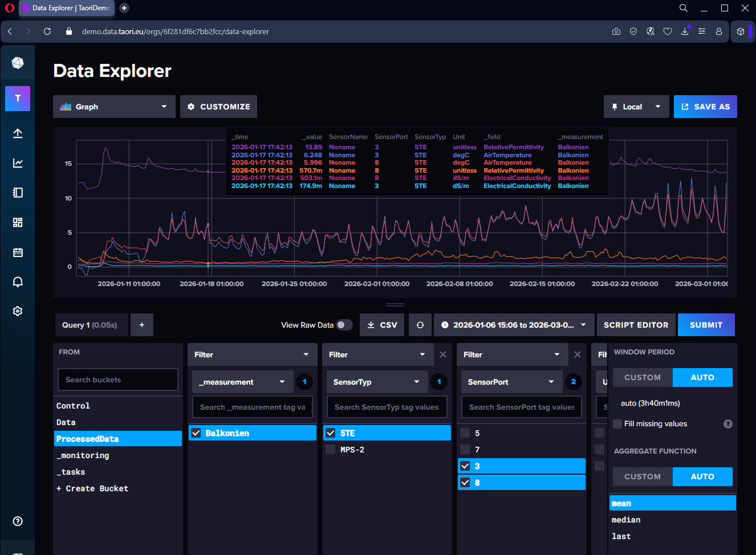This screenshot has width=756, height=555.
Task: Click the refresh query icon button
Action: coord(420,325)
